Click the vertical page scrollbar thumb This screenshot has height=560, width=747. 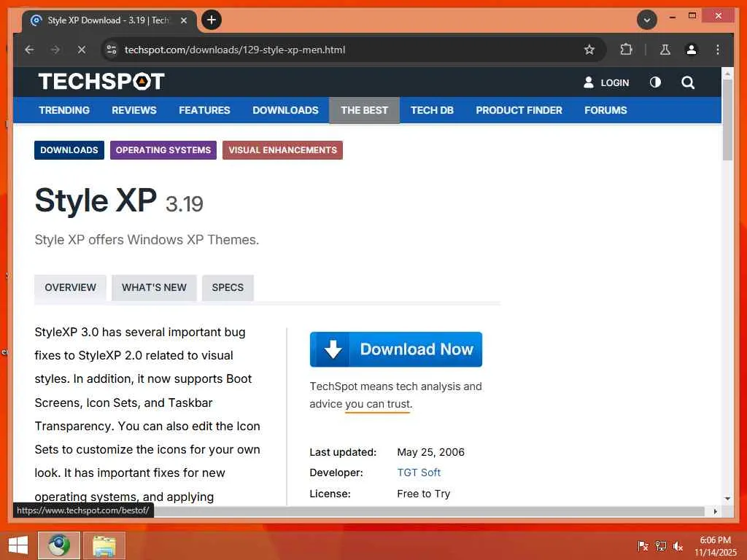727,120
